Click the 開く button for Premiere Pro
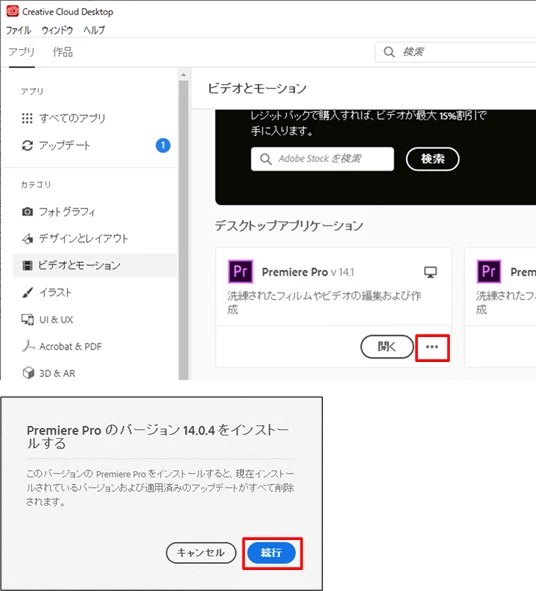536x591 pixels. point(387,347)
